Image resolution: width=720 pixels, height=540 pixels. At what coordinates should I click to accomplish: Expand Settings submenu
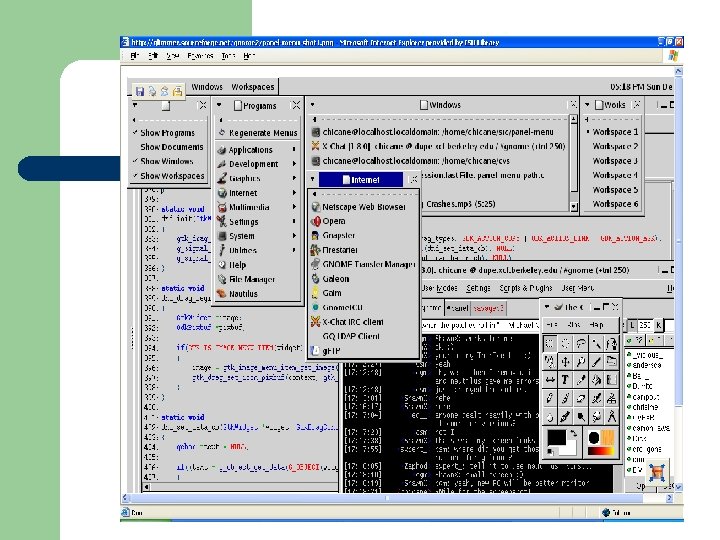[257, 222]
